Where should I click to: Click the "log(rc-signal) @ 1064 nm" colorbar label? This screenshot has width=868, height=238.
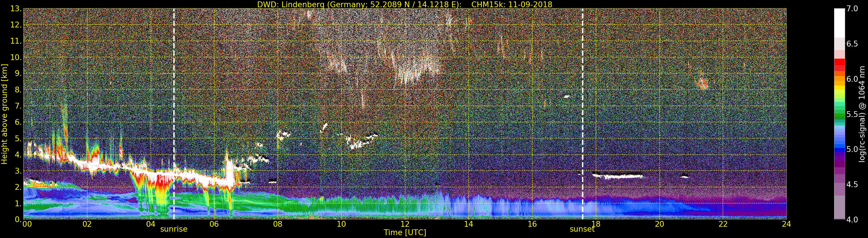click(862, 114)
